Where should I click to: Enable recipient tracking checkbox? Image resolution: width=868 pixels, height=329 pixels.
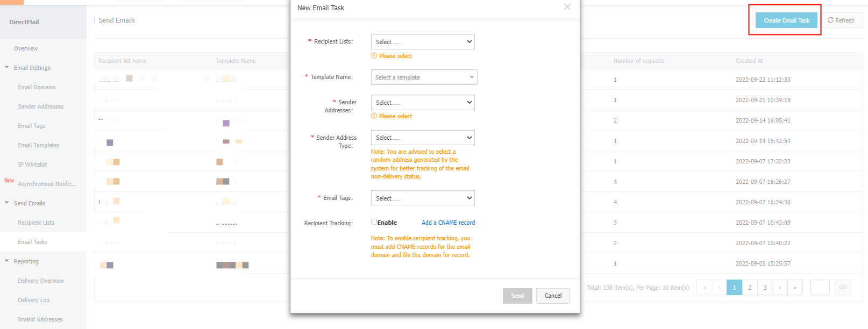(374, 222)
